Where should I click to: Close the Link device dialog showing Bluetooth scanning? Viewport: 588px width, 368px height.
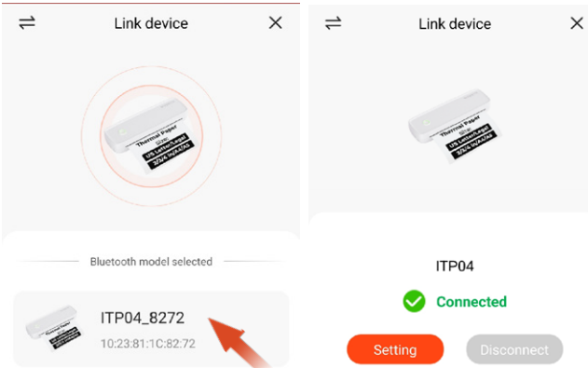[275, 23]
